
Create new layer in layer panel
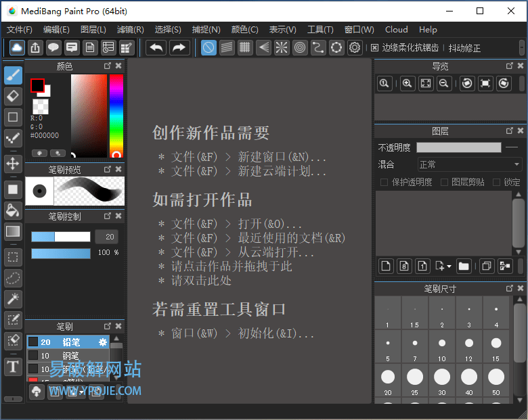pyautogui.click(x=386, y=266)
